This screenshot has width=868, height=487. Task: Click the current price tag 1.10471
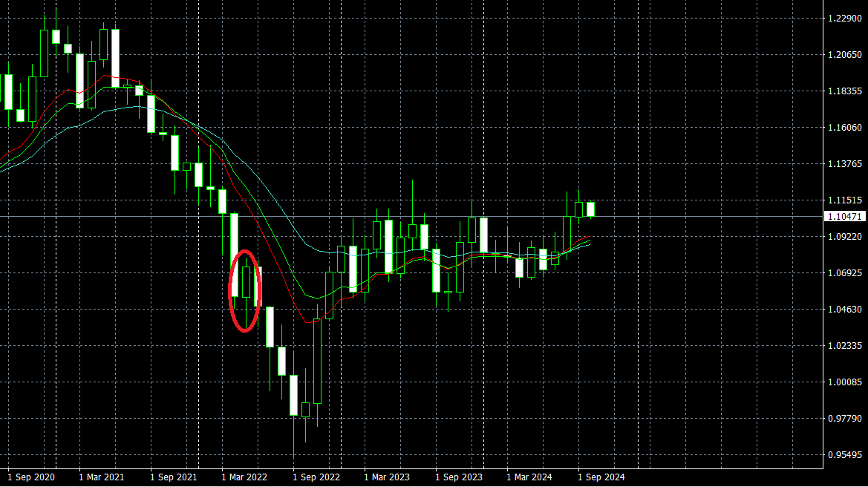click(x=845, y=216)
